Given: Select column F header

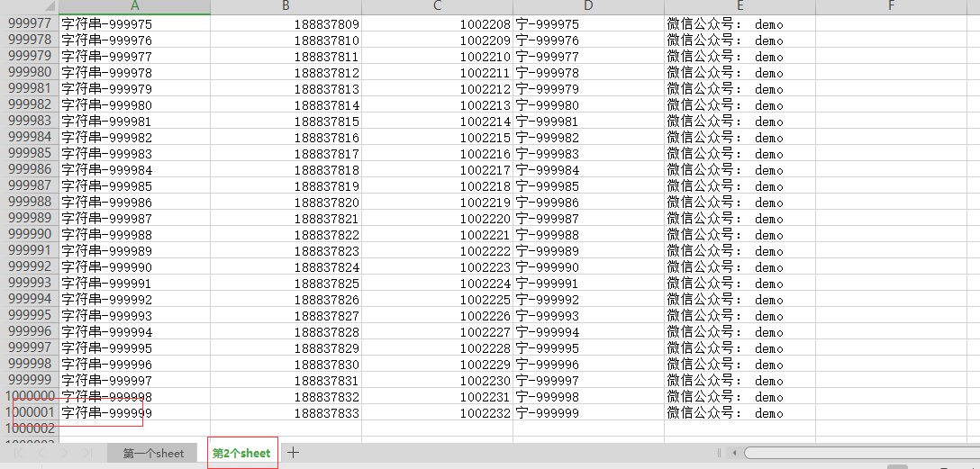Looking at the screenshot, I should point(891,7).
